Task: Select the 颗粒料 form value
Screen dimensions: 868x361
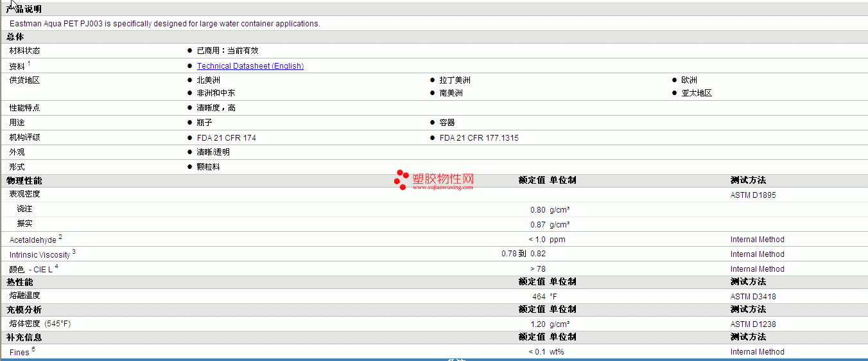Action: click(208, 167)
